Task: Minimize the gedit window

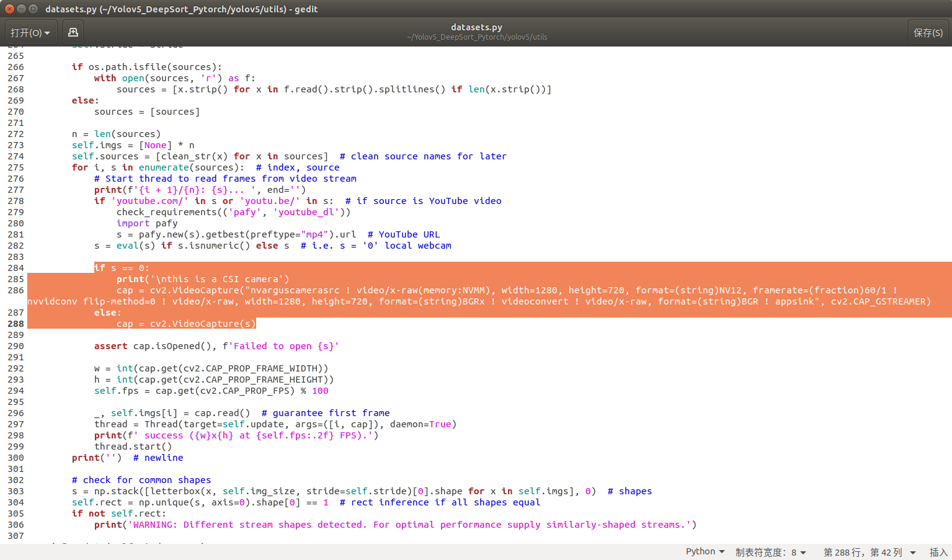Action: coord(21,9)
